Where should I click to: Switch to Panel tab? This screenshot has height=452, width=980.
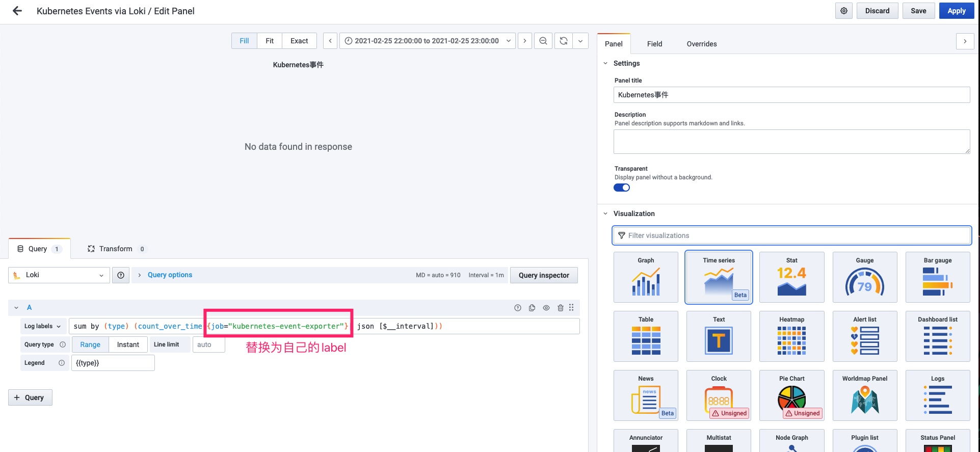pos(614,44)
